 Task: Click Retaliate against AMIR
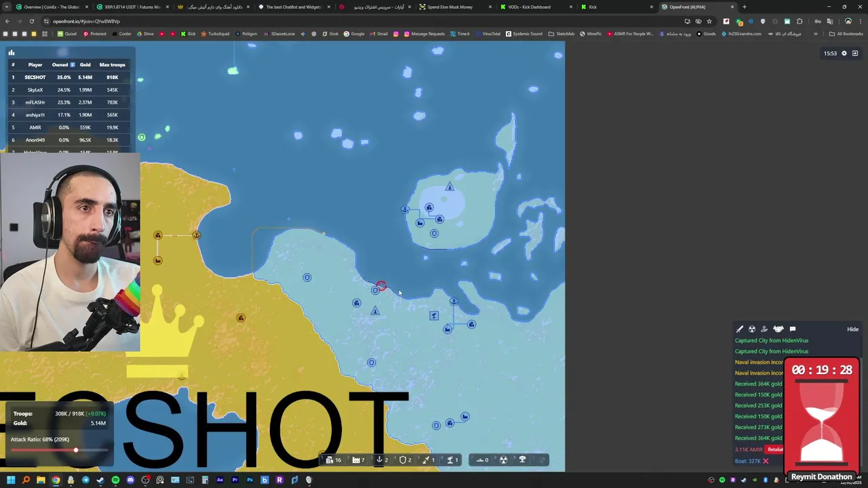775,449
